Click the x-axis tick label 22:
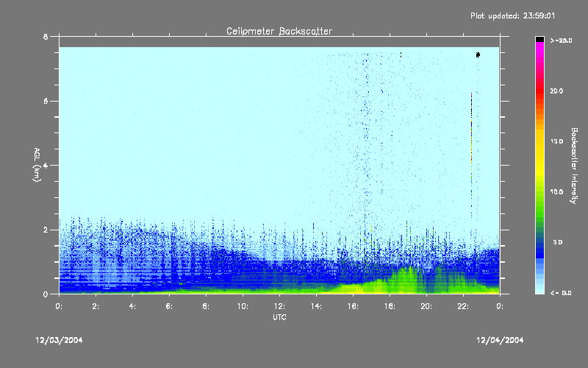Screen dimensions: 588x368 point(463,306)
